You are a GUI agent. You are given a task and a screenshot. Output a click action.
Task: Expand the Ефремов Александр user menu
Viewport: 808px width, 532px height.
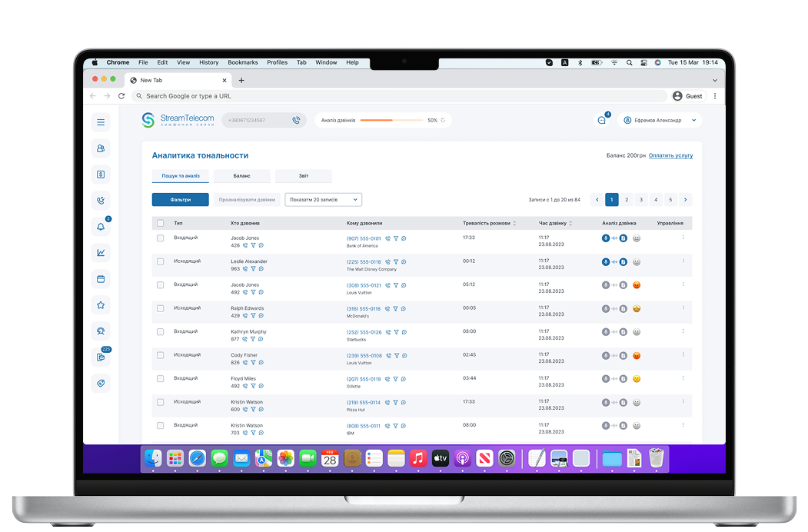[660, 121]
